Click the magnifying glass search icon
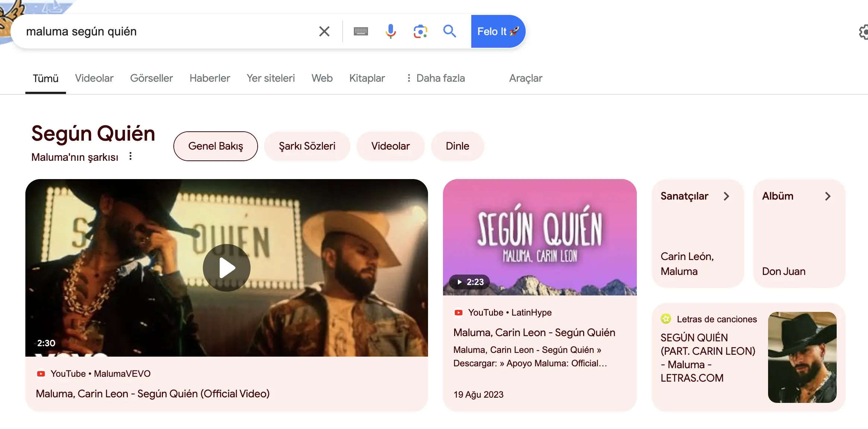 click(x=450, y=31)
